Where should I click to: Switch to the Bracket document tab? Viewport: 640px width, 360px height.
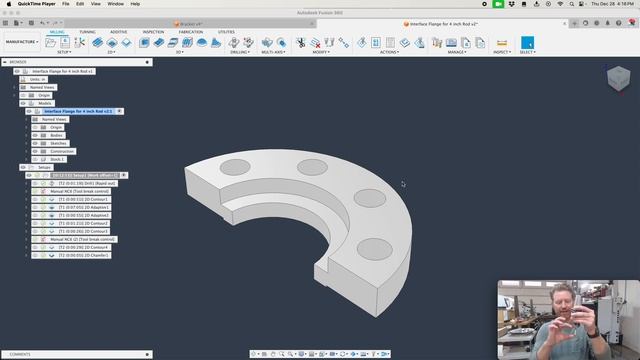pos(191,24)
